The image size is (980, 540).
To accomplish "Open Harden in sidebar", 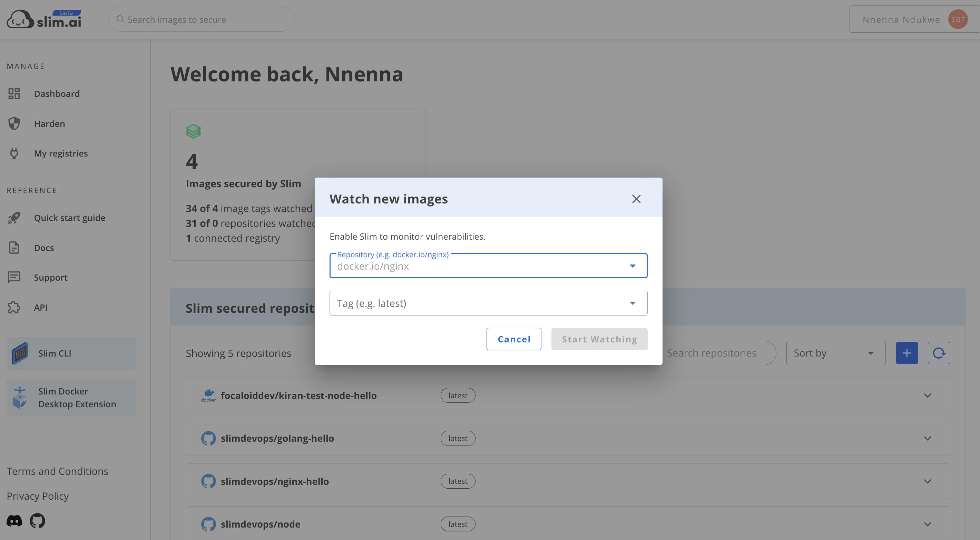I will click(x=49, y=123).
